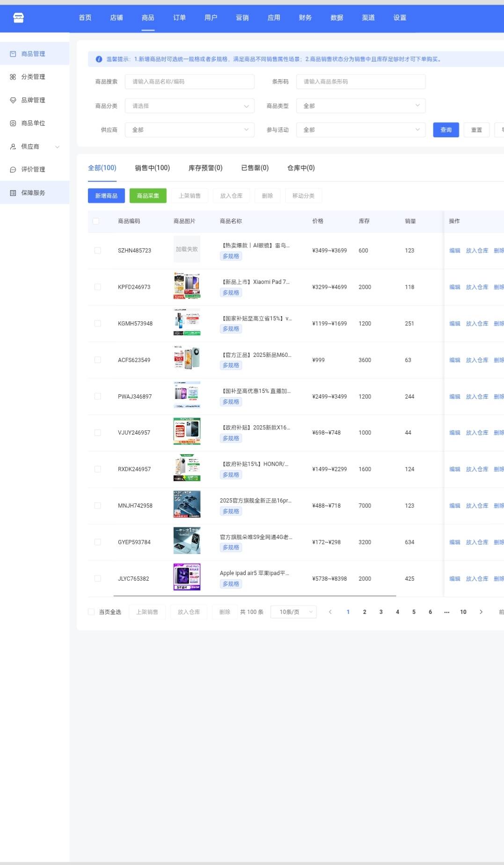Expand the 供应商 sidebar chevron

pos(58,147)
